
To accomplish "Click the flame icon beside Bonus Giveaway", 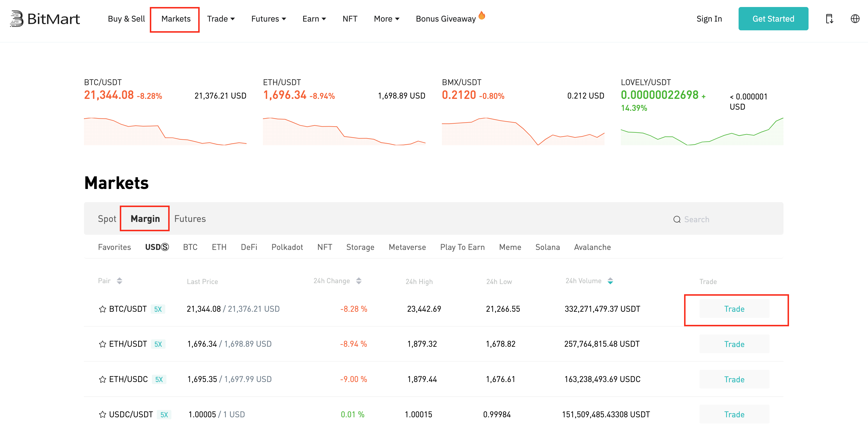I will tap(482, 15).
